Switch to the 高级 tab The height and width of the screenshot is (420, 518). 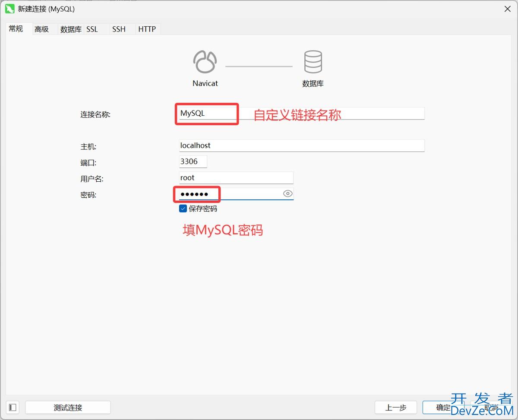coord(42,29)
